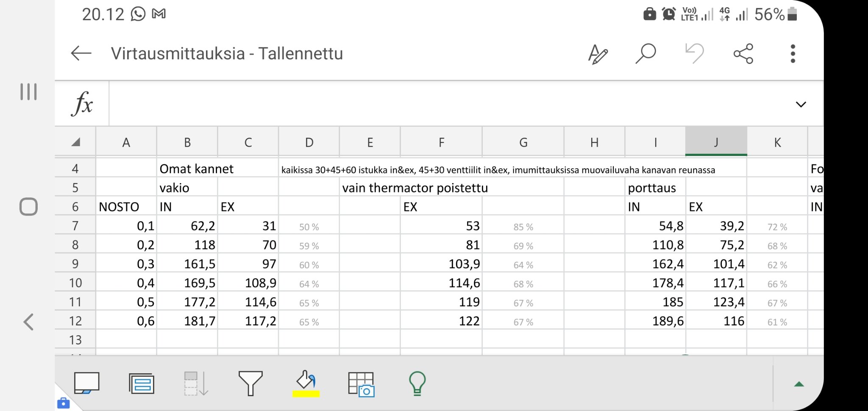
Task: Open insert data from picture icon
Action: [361, 384]
